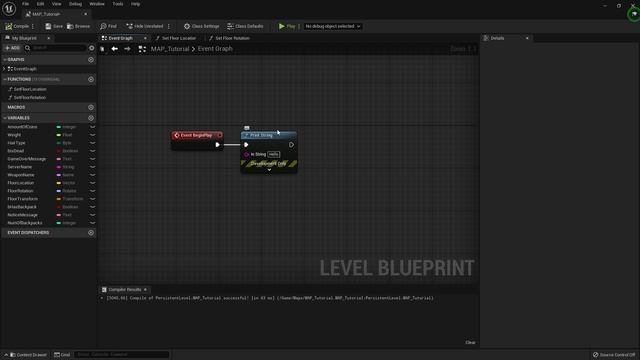
Task: Open Compile options three-dot menu
Action: pyautogui.click(x=33, y=26)
